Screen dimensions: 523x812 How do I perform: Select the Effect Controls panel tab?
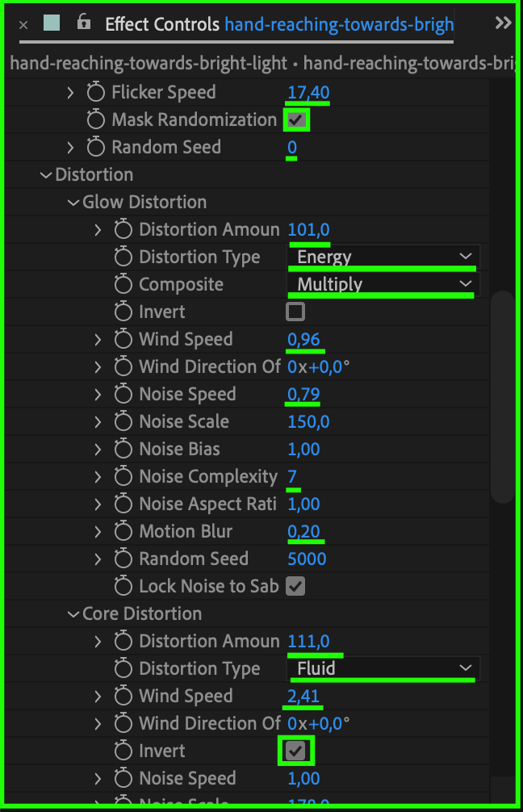click(162, 24)
